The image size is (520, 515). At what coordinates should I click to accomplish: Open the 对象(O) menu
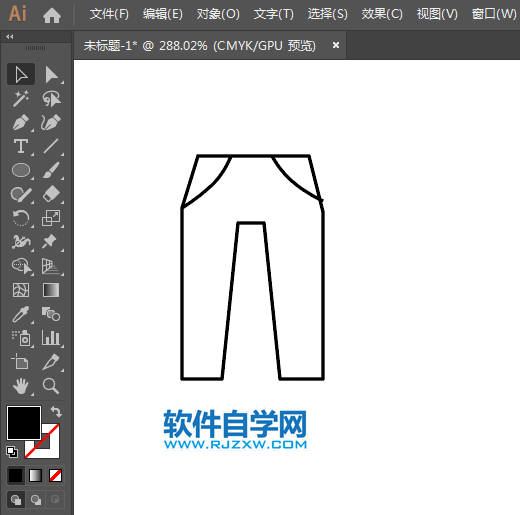tap(218, 14)
